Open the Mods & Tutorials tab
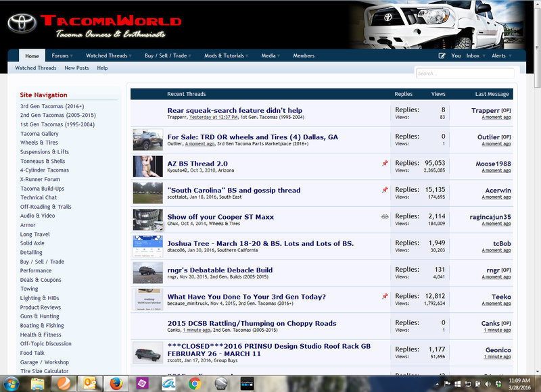541x392 pixels. pyautogui.click(x=224, y=56)
